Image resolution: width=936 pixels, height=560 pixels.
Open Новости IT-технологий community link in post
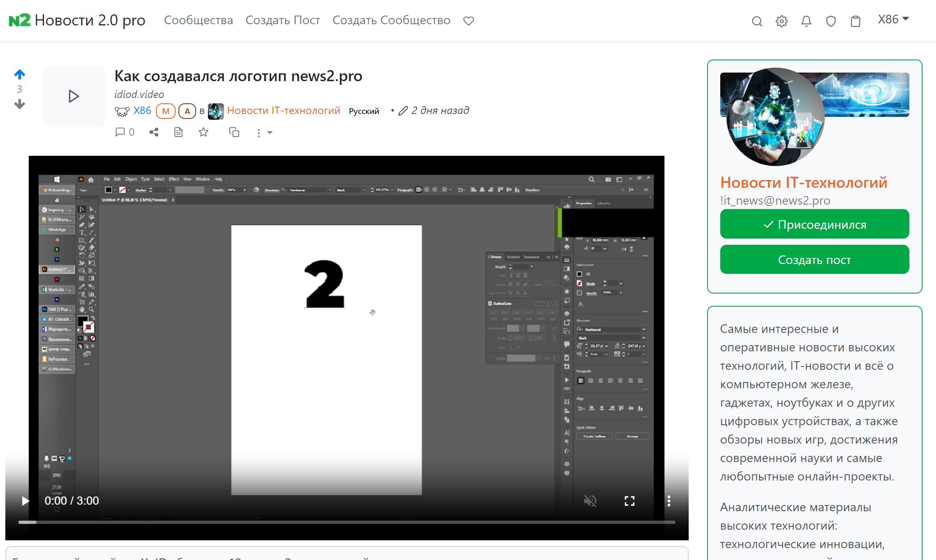click(x=284, y=111)
